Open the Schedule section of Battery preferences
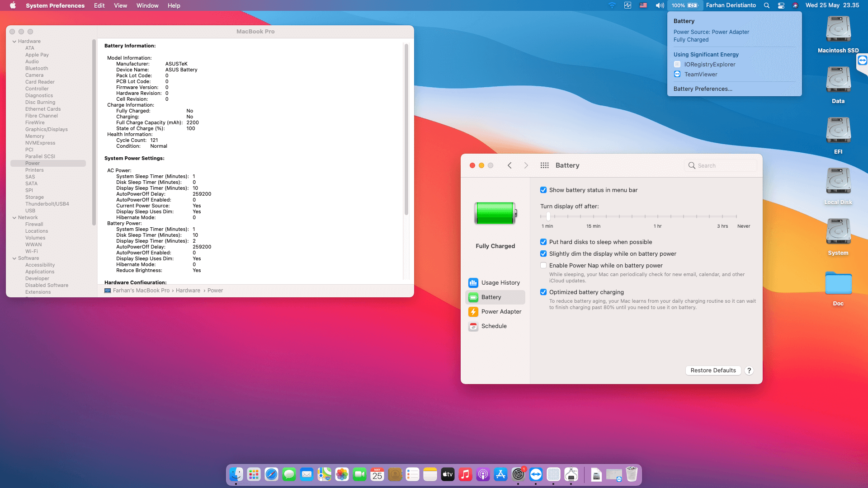This screenshot has width=868, height=488. (494, 326)
